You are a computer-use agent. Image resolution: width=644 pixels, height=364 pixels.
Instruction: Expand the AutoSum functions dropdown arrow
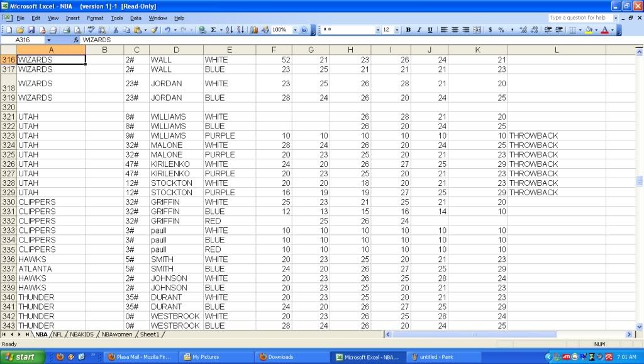pyautogui.click(x=221, y=30)
